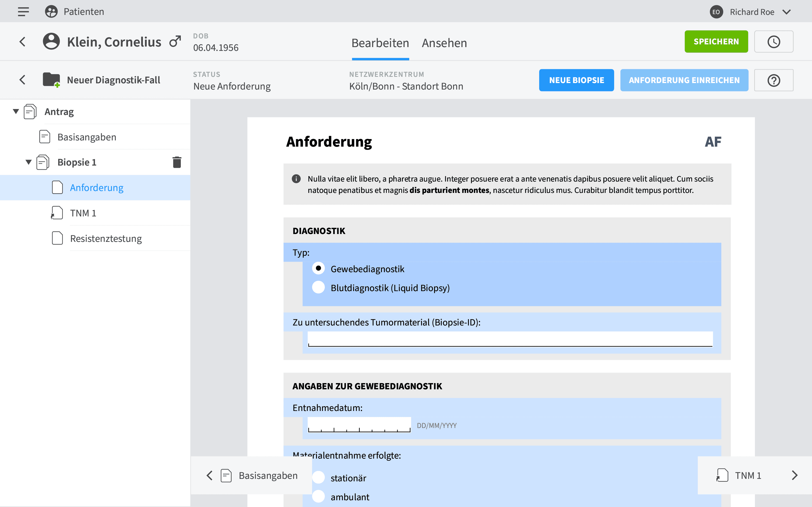Image resolution: width=812 pixels, height=507 pixels.
Task: Switch to the Ansehen tab
Action: [x=444, y=43]
